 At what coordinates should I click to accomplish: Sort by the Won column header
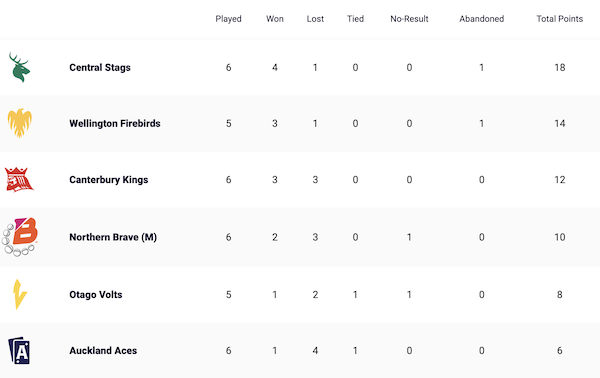[275, 19]
